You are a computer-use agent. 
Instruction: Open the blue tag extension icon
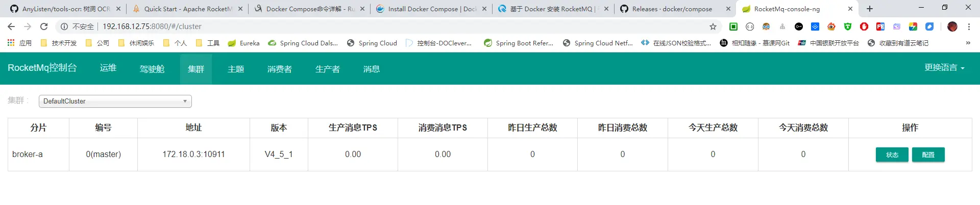click(x=929, y=27)
